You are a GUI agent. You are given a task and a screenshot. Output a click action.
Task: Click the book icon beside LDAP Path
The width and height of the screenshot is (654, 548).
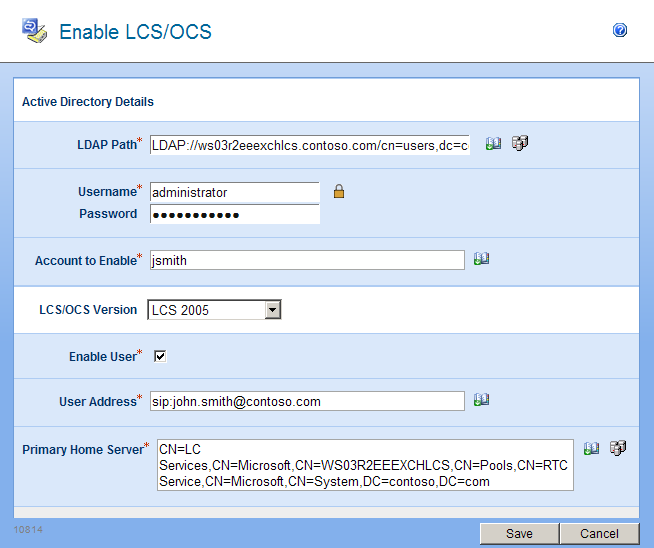tap(493, 144)
